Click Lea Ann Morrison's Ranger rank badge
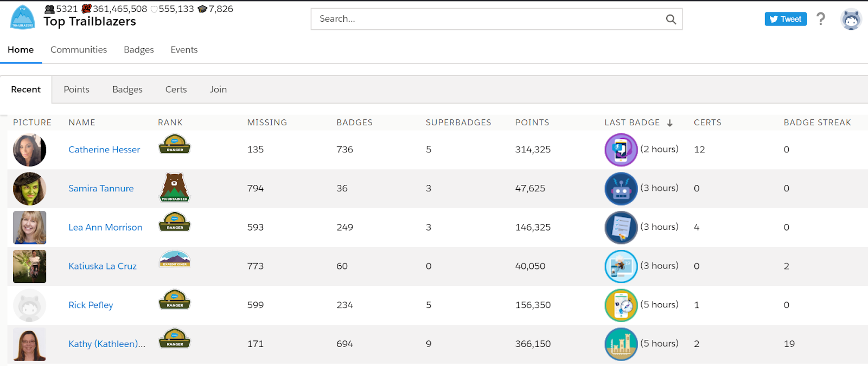 pyautogui.click(x=175, y=222)
